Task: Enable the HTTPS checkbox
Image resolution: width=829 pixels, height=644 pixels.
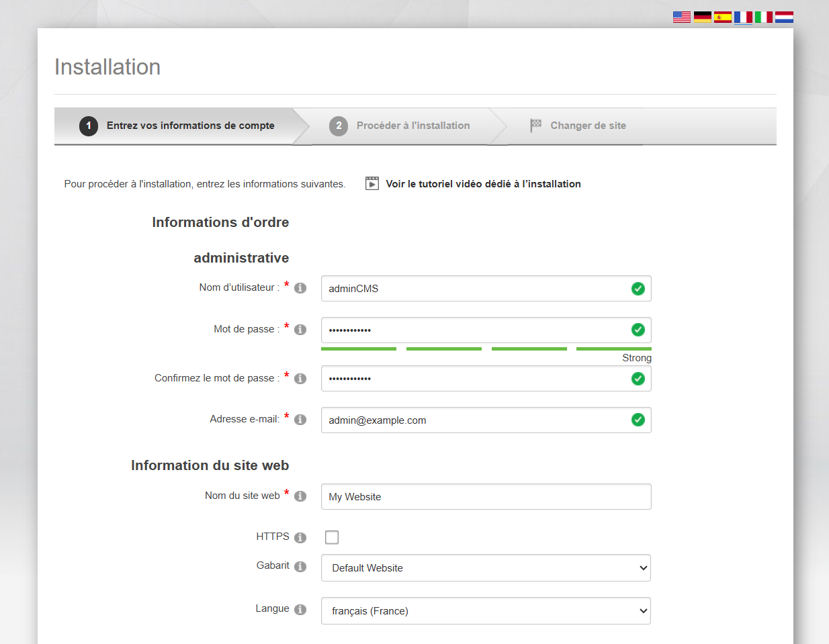Action: (332, 537)
